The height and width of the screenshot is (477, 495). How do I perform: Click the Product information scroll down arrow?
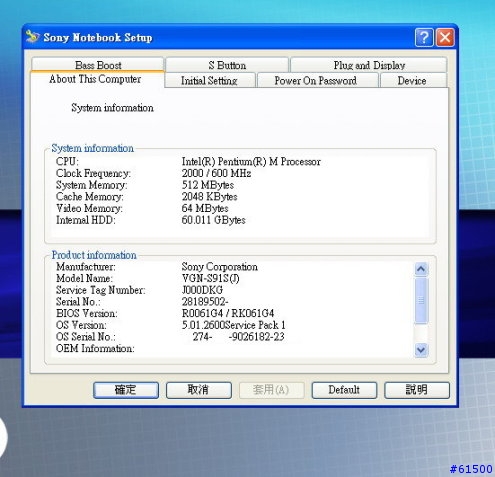[421, 350]
